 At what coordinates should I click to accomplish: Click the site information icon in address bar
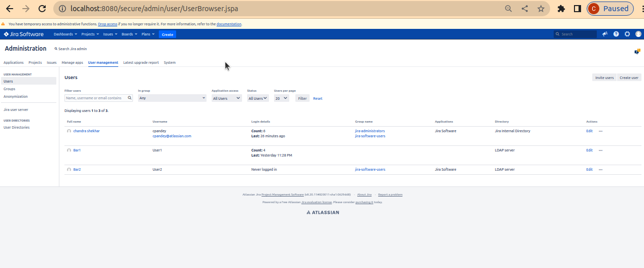(x=62, y=9)
